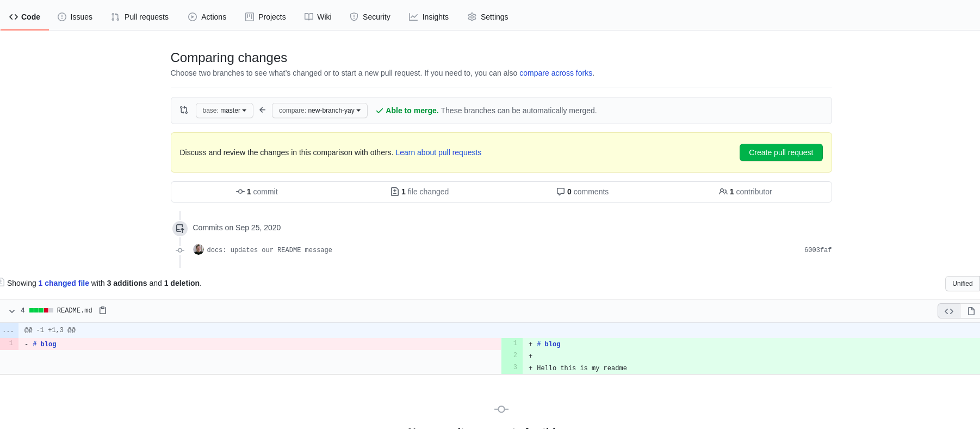
Task: Open Learn about pull requests link
Action: [438, 152]
